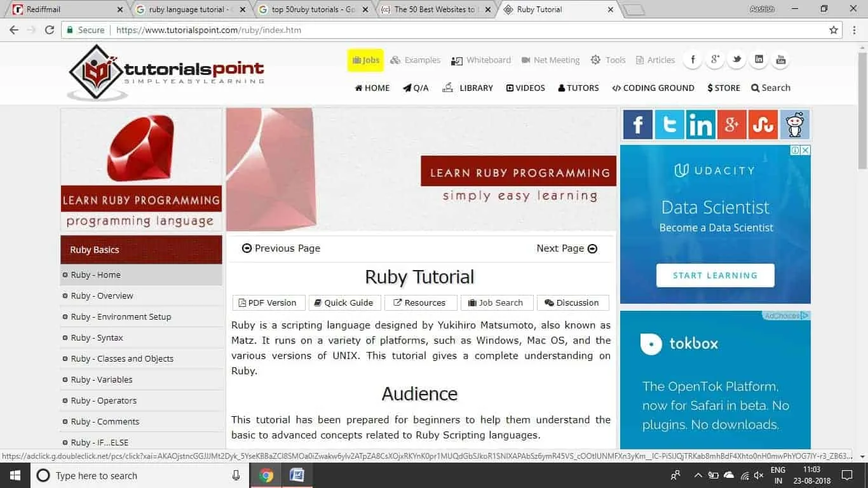Open Examples in top navigation
Viewport: 868px width, 488px height.
[415, 60]
